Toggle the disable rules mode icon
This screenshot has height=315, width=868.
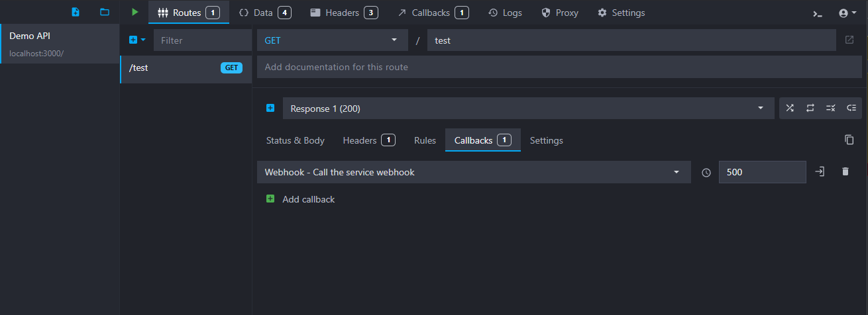point(830,109)
